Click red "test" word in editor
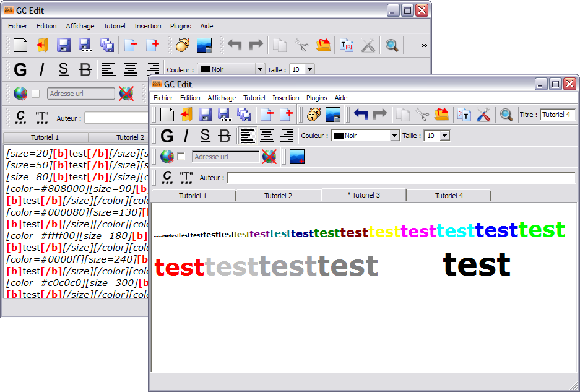The height and width of the screenshot is (392, 580). [x=179, y=267]
